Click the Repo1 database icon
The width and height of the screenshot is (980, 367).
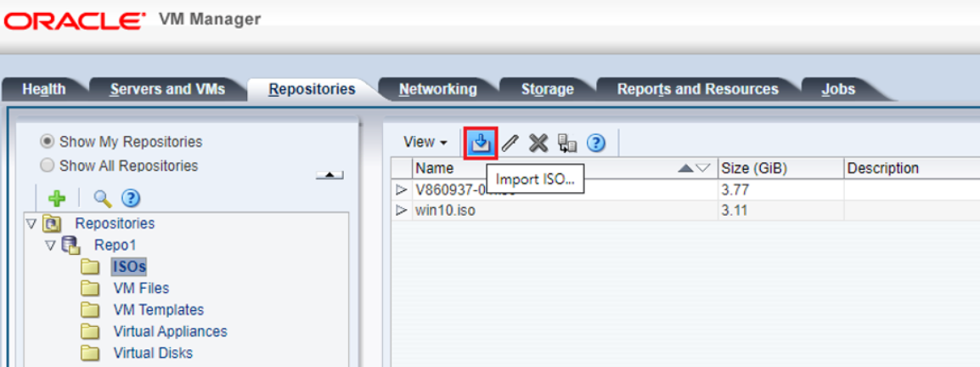click(x=70, y=245)
